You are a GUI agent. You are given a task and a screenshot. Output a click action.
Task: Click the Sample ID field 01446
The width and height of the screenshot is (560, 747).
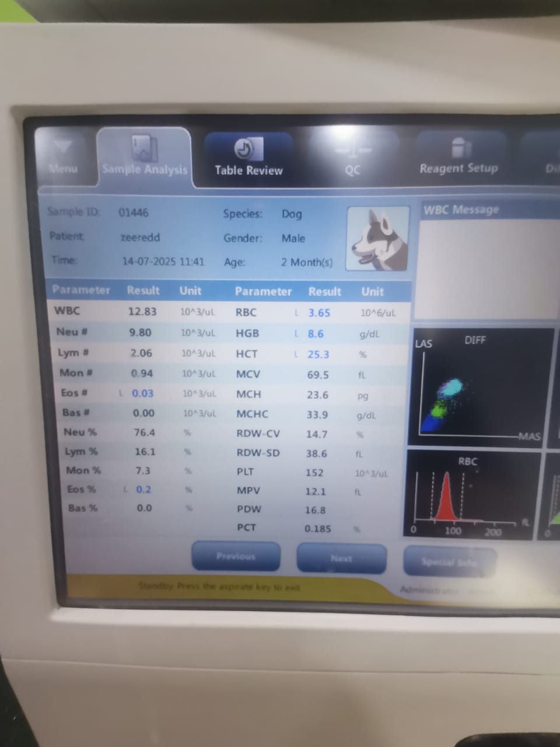coord(134,212)
